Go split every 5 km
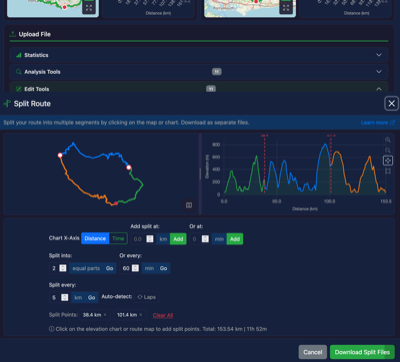Screen dimensions: 400x362 pyautogui.click(x=91, y=297)
